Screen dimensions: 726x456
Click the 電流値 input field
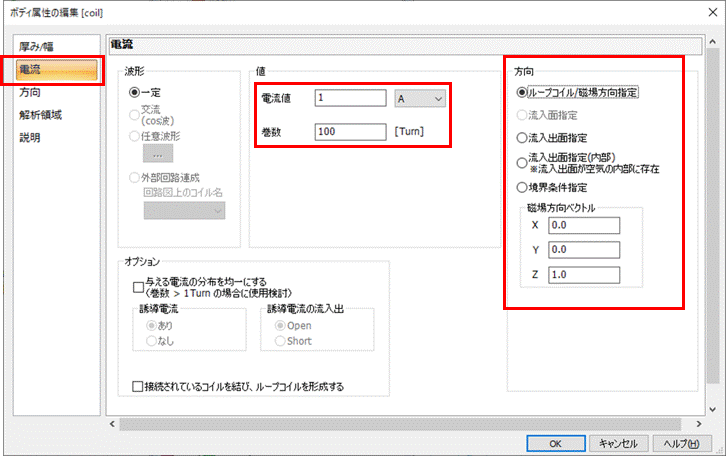tap(349, 98)
